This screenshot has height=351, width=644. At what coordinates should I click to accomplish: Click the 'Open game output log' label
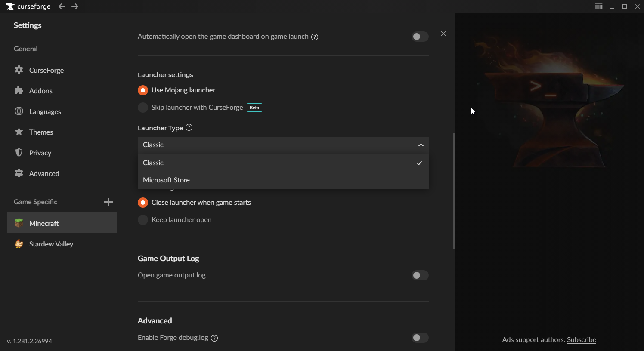pos(172,275)
